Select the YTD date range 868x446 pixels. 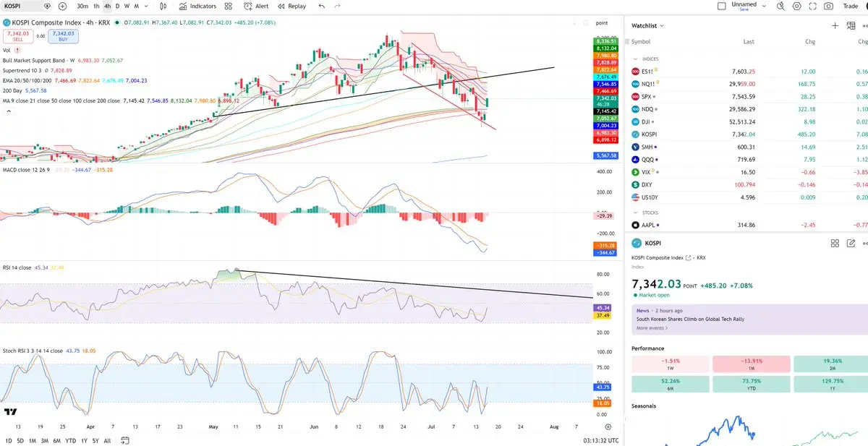point(70,440)
